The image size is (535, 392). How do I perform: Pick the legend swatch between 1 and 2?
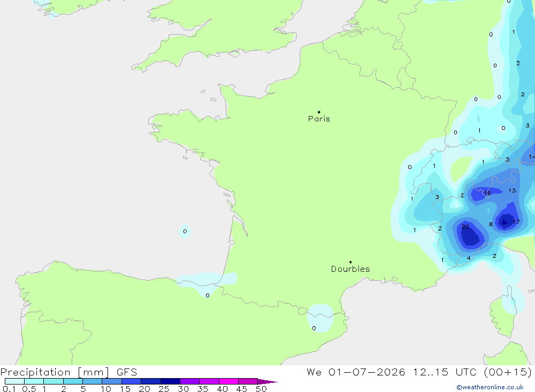[53, 381]
